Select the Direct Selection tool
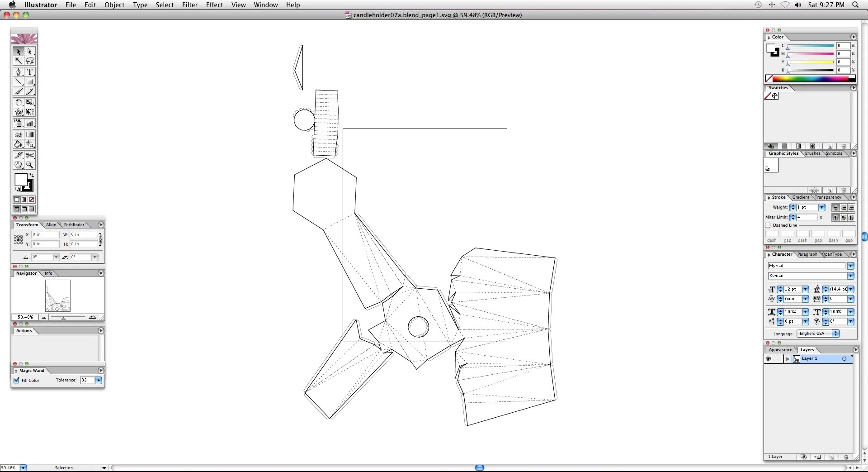Screen dimensions: 868x472 pos(30,51)
